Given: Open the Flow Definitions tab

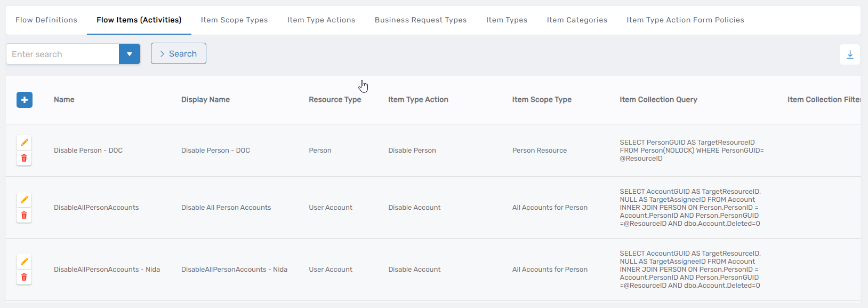Looking at the screenshot, I should [x=46, y=20].
